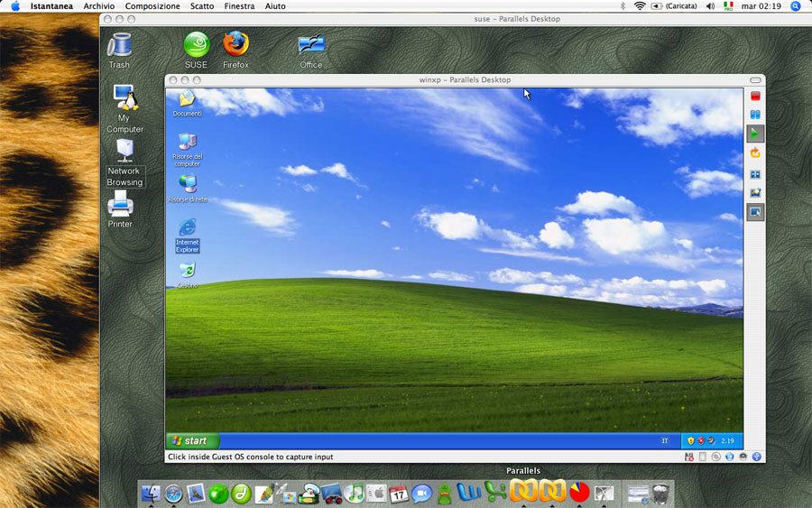The image size is (812, 508).
Task: Toggle the CD/DVD drive icon in Parallels status bar
Action: click(715, 457)
